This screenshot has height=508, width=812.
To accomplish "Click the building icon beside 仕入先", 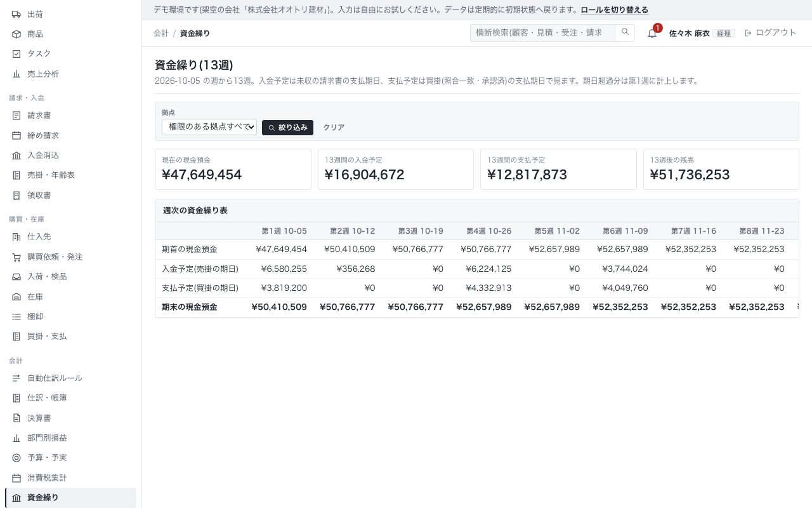I will (x=16, y=237).
